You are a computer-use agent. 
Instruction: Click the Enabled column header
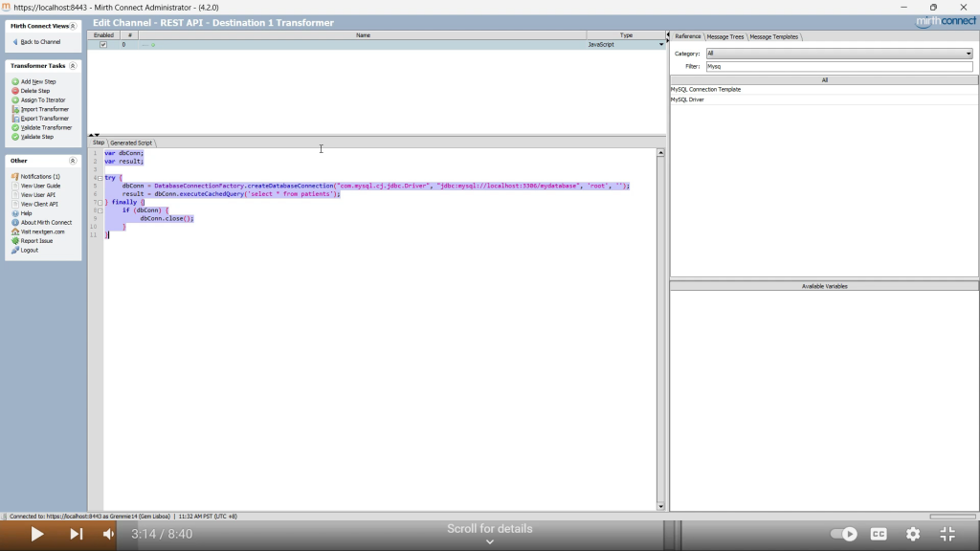[103, 35]
